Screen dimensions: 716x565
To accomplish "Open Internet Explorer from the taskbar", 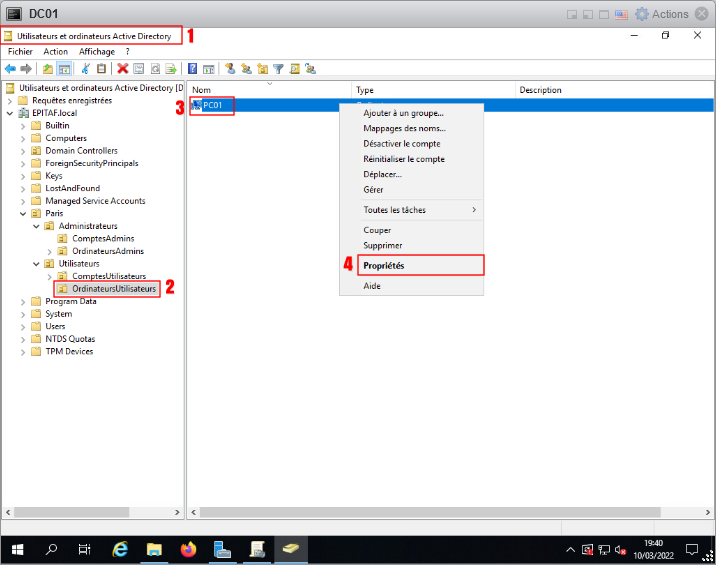I will pos(121,549).
